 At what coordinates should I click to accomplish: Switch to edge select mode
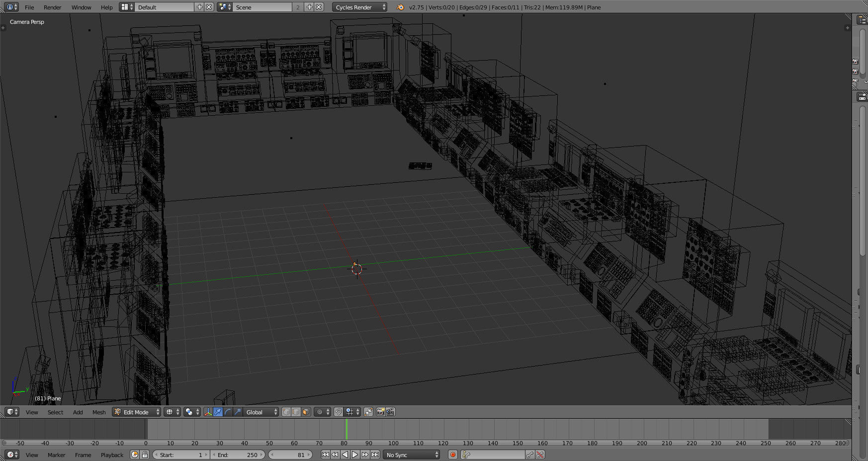pyautogui.click(x=296, y=412)
